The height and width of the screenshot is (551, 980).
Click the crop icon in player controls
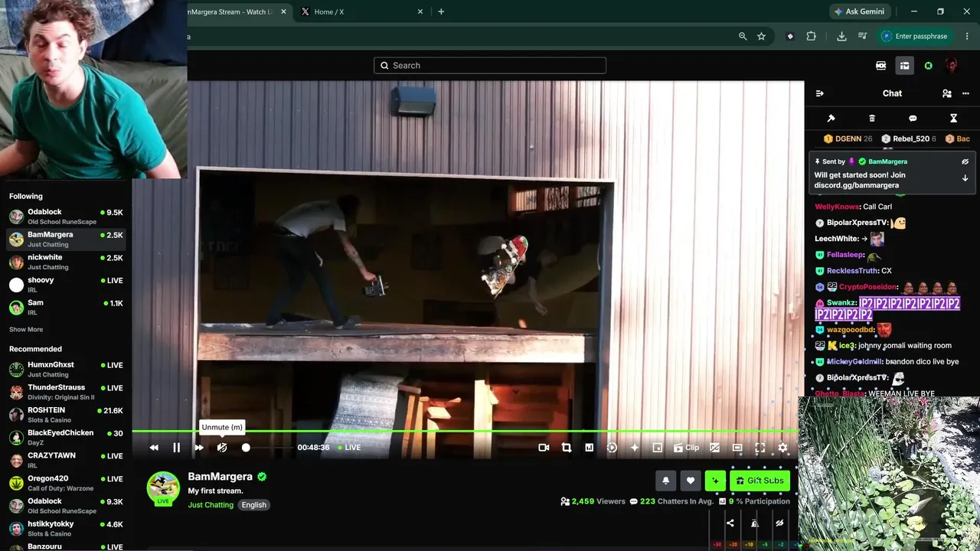pos(567,448)
